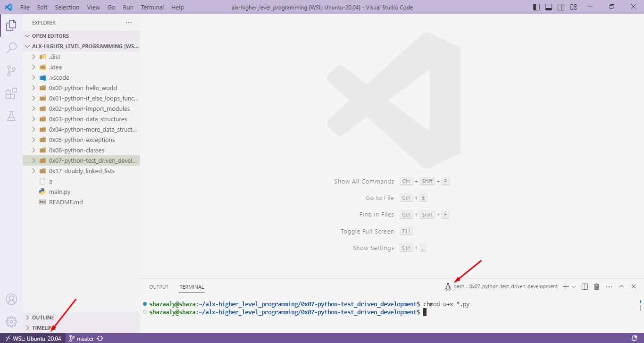Open the Terminal menu
The width and height of the screenshot is (644, 343).
click(x=152, y=7)
